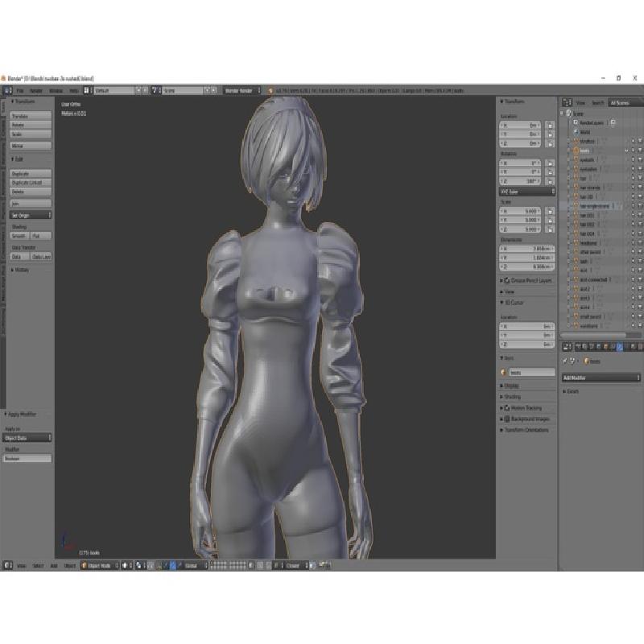Open the File menu
Image resolution: width=644 pixels, height=644 pixels.
[20, 90]
